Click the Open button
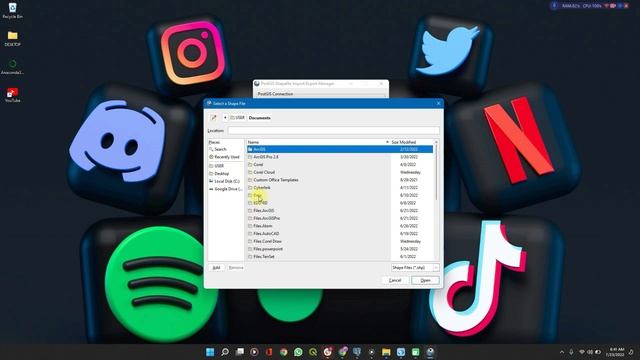The width and height of the screenshot is (640, 360). (x=425, y=280)
